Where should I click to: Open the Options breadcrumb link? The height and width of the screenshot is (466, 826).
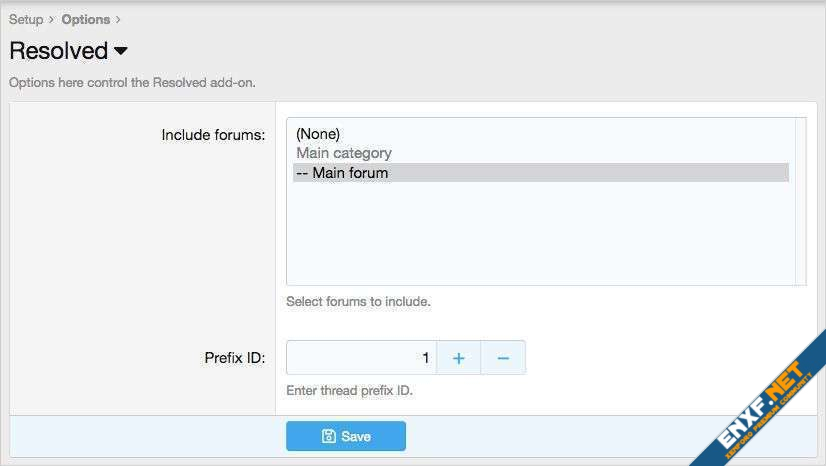pos(85,20)
